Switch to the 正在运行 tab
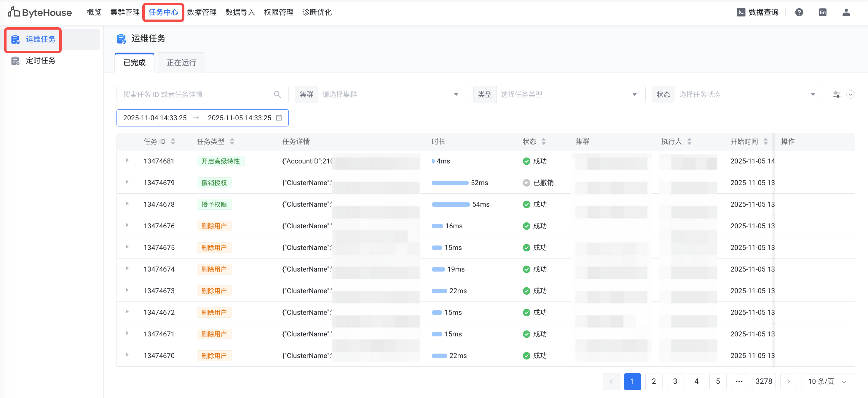 click(181, 62)
